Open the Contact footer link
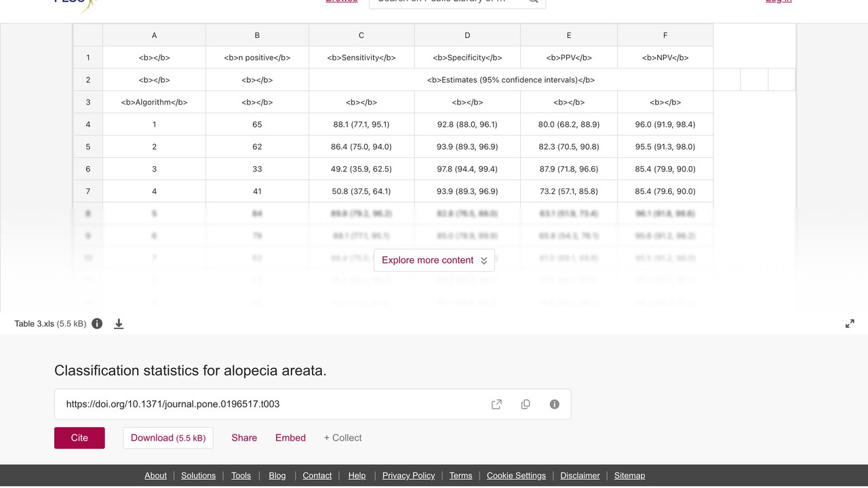Viewport: 868px width, 488px height. [317, 476]
